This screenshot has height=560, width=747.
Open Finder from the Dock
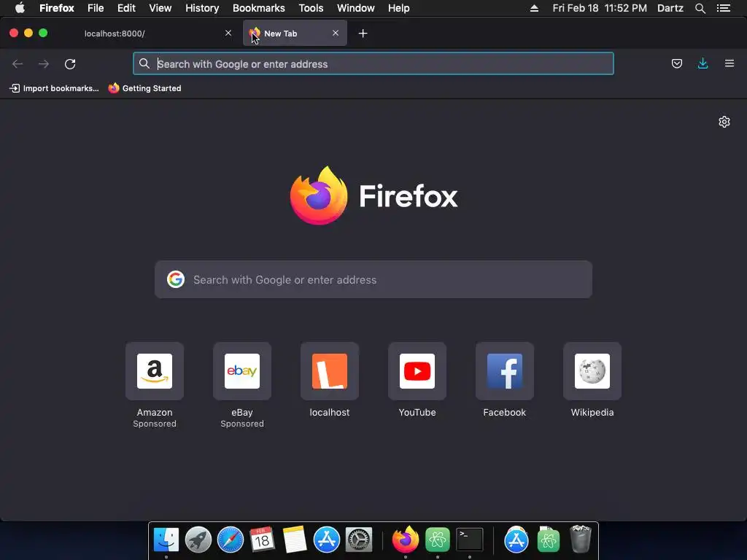click(x=166, y=540)
